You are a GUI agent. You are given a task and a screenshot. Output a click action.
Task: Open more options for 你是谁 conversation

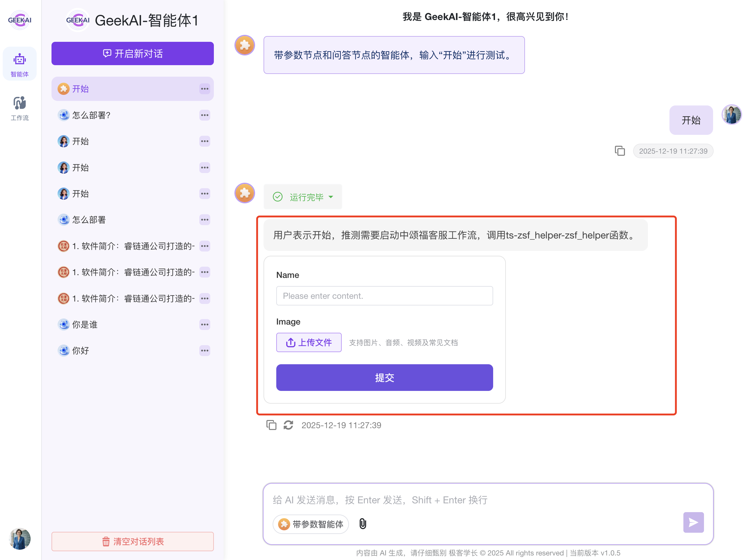[204, 325]
